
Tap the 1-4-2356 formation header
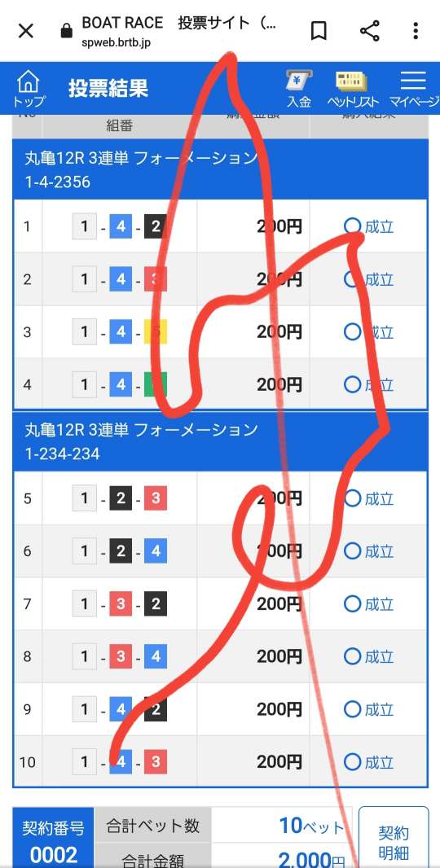click(221, 169)
